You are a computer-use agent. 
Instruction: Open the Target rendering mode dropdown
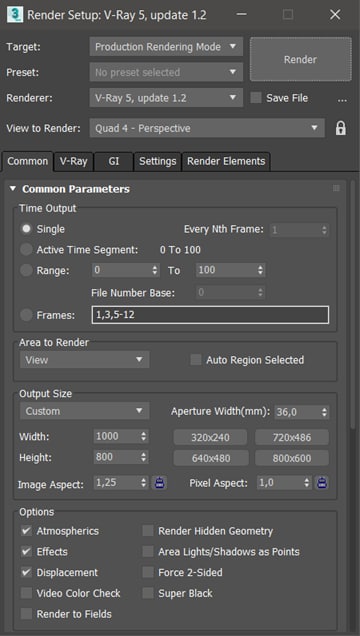click(166, 47)
